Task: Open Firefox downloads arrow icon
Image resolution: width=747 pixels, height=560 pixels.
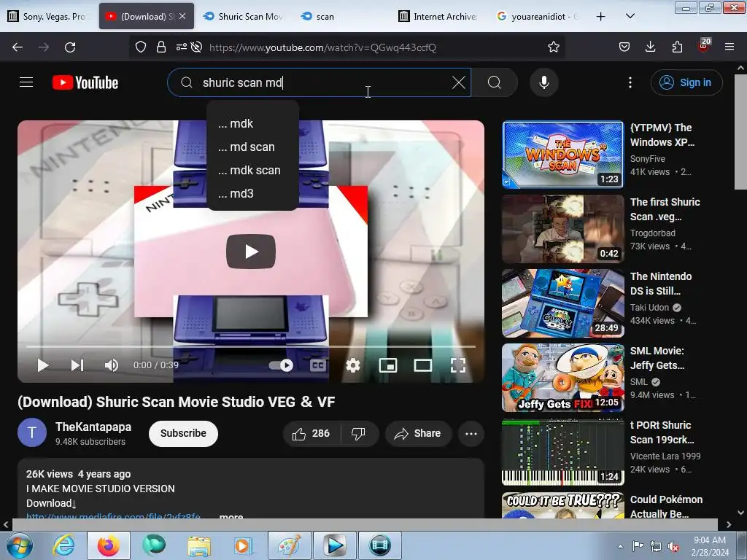Action: click(x=650, y=47)
